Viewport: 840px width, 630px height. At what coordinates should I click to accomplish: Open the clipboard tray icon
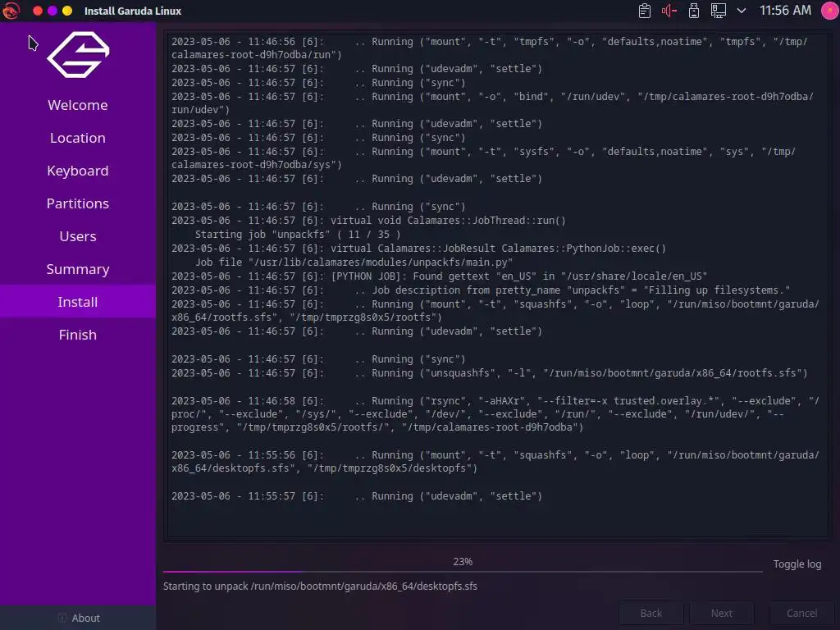[x=645, y=11]
